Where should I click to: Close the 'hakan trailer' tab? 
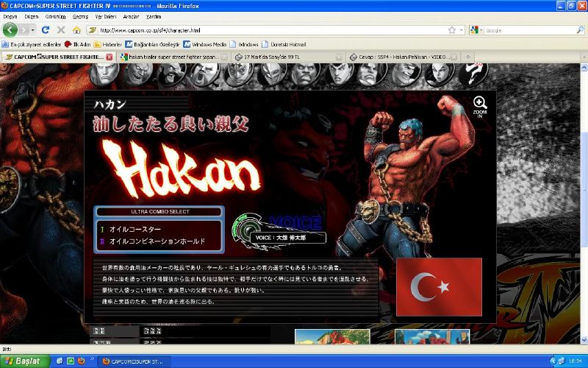pos(224,57)
